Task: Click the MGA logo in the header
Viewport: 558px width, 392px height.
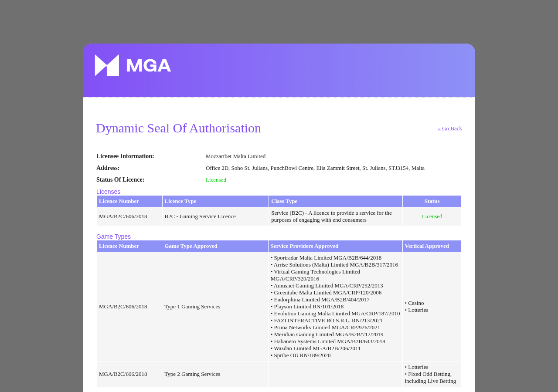Action: tap(133, 65)
